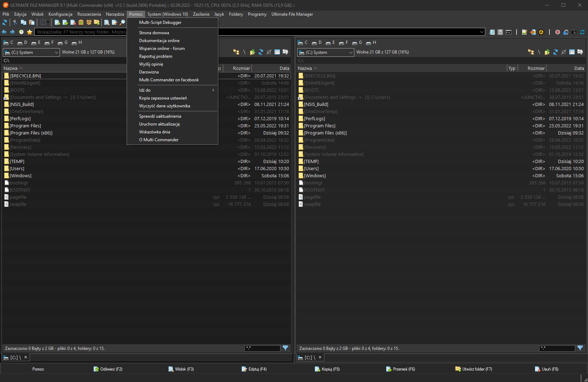
Task: Select Multi-Script Debugger menu entry
Action: (172, 22)
